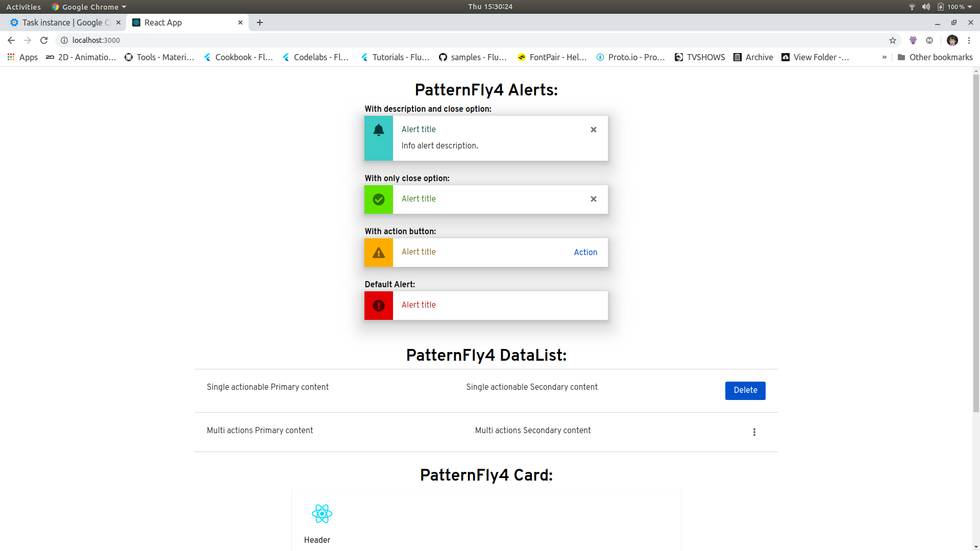
Task: Bookmark this page with the star icon
Action: (892, 40)
